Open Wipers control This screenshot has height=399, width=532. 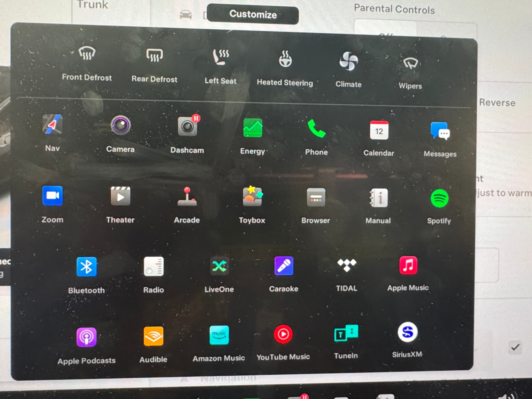point(410,73)
